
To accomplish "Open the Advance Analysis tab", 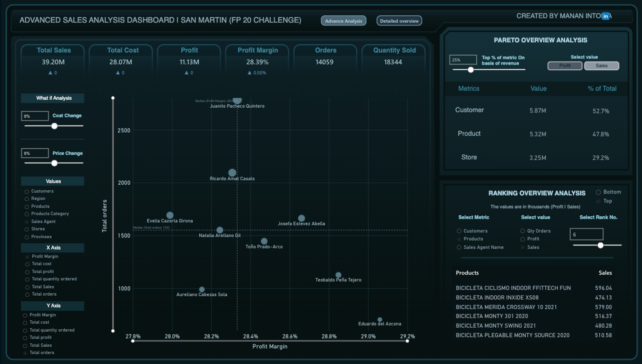I will coord(343,21).
